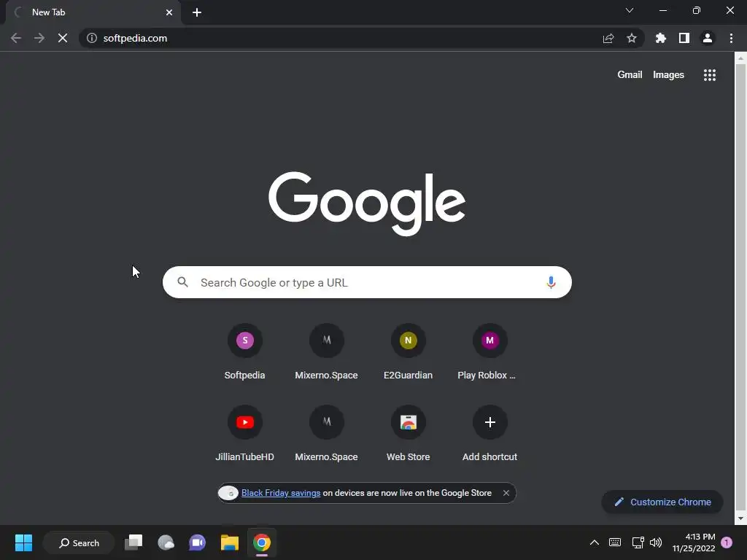Viewport: 747px width, 560px height.
Task: Open touch keyboard tray icon
Action: click(x=614, y=542)
